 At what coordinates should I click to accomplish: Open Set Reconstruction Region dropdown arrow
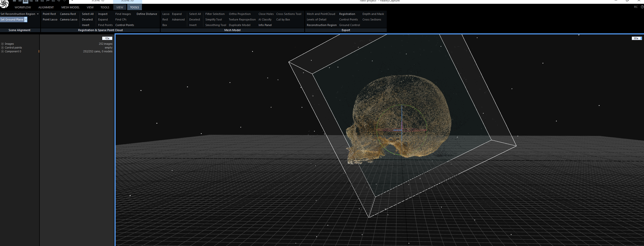click(x=38, y=14)
